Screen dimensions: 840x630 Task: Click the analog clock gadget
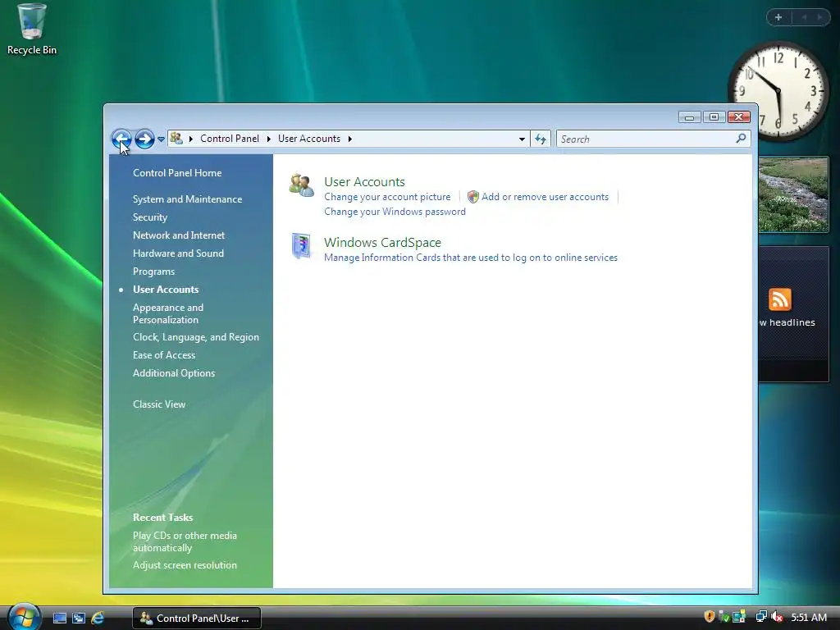pyautogui.click(x=778, y=91)
